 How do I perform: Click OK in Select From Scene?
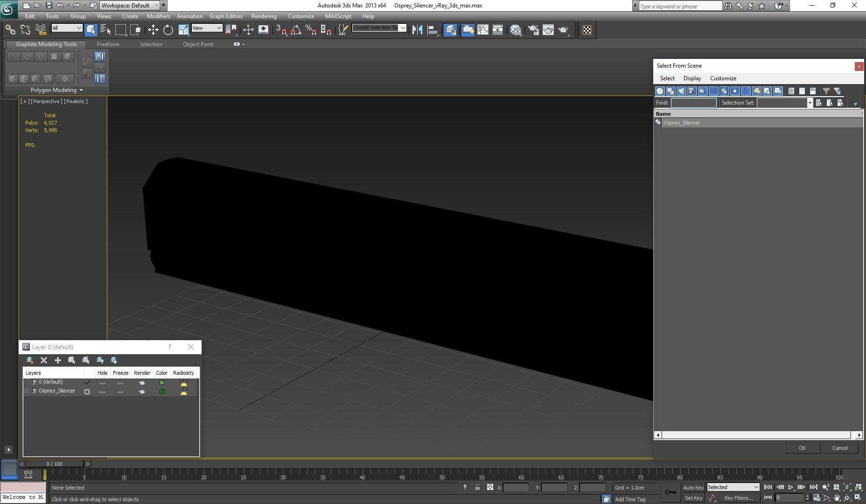point(803,448)
